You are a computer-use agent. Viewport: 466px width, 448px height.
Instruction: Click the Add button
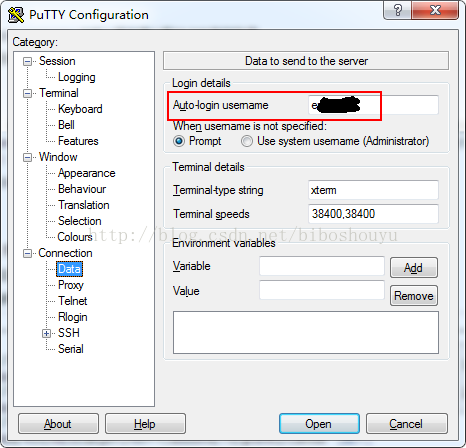coord(414,267)
